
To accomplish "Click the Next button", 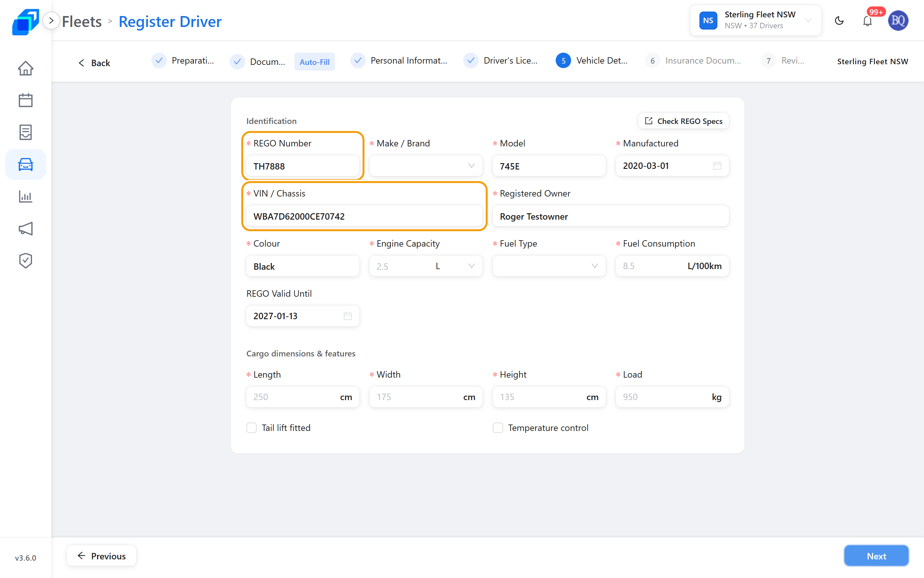I will (x=876, y=556).
